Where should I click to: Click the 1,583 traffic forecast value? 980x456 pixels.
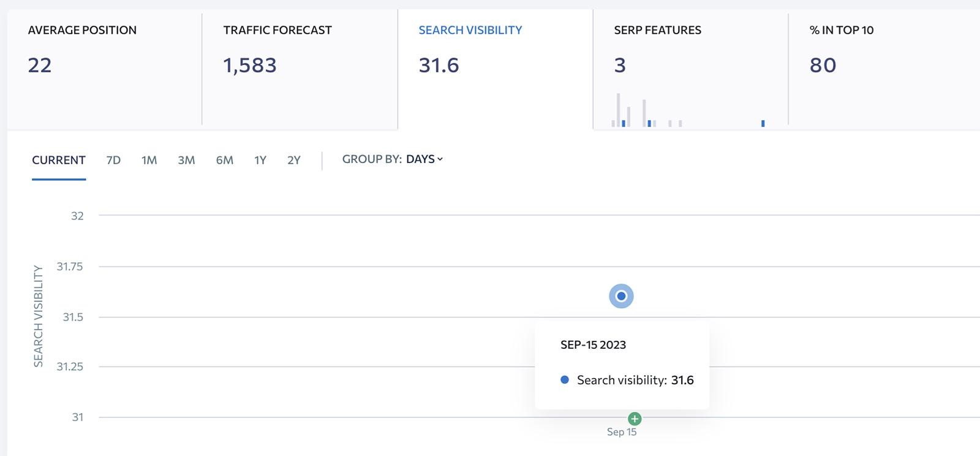coord(250,66)
